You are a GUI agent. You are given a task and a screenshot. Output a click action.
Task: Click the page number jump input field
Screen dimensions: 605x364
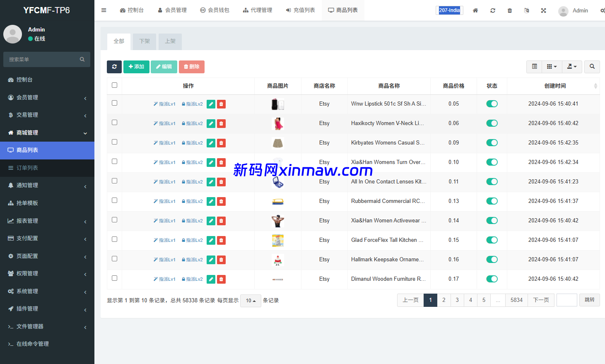[x=566, y=300]
